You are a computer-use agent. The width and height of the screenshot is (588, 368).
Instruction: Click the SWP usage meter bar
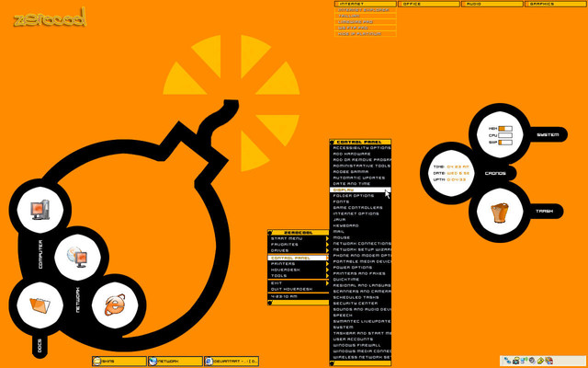pos(505,143)
